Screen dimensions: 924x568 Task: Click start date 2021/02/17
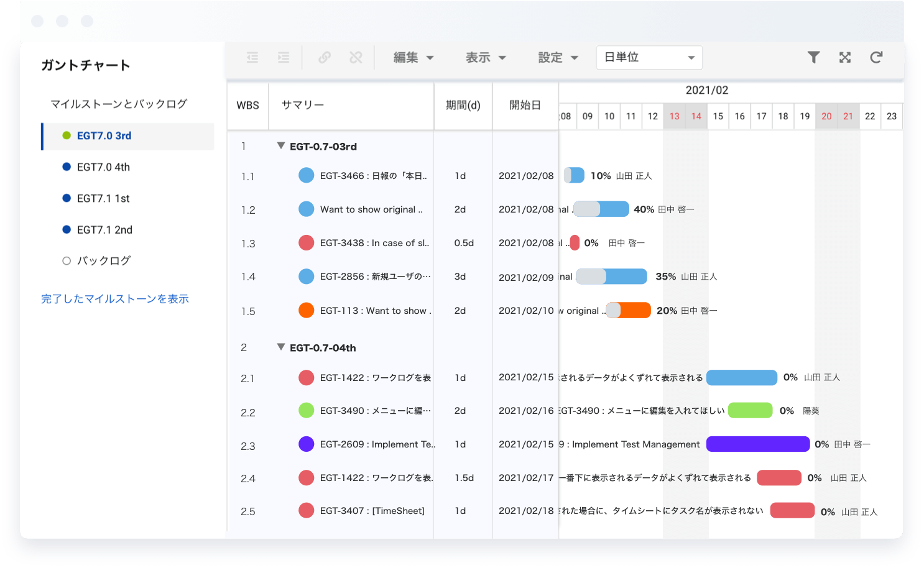coord(526,478)
